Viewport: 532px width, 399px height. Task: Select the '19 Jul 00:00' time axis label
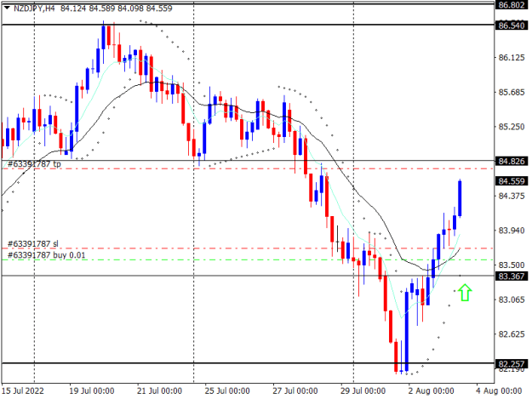pos(92,390)
